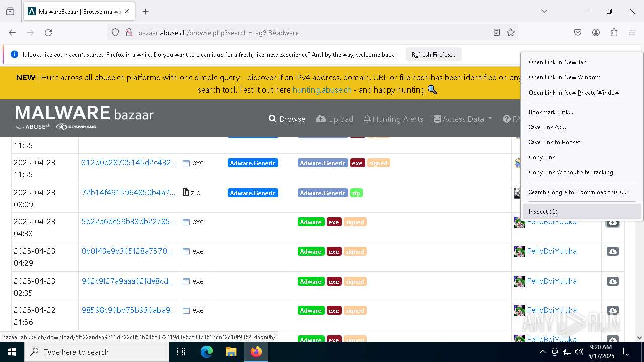The height and width of the screenshot is (362, 644).
Task: Select Search Google for entry
Action: (582, 192)
